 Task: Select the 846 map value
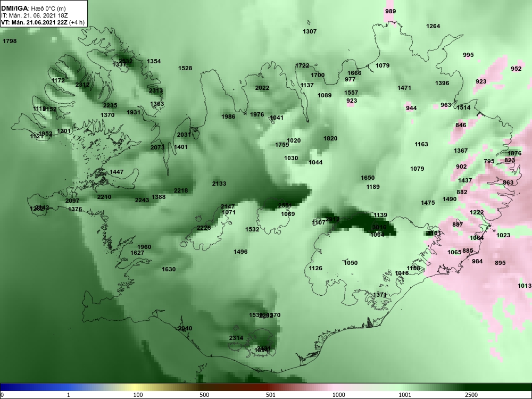(x=461, y=125)
